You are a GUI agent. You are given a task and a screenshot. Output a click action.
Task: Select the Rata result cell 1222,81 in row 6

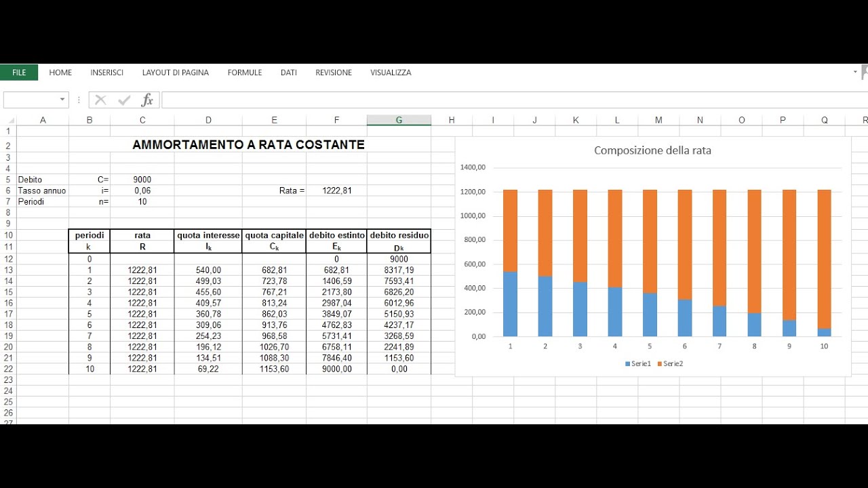tap(337, 190)
